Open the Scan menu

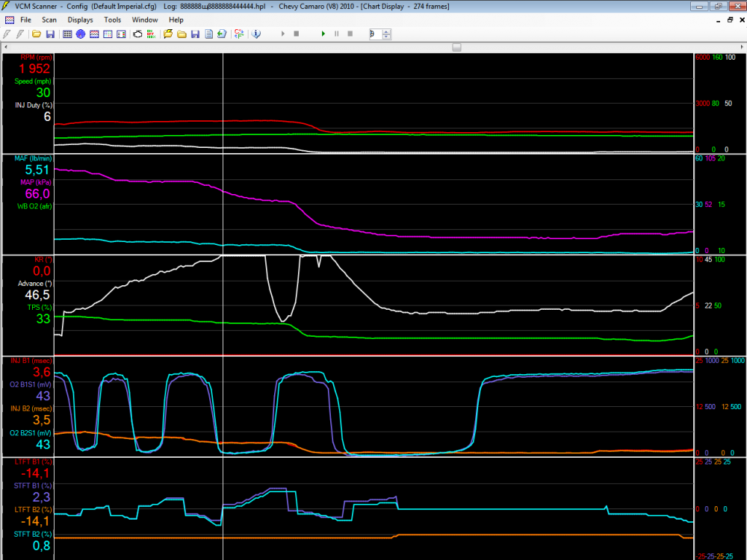(49, 19)
